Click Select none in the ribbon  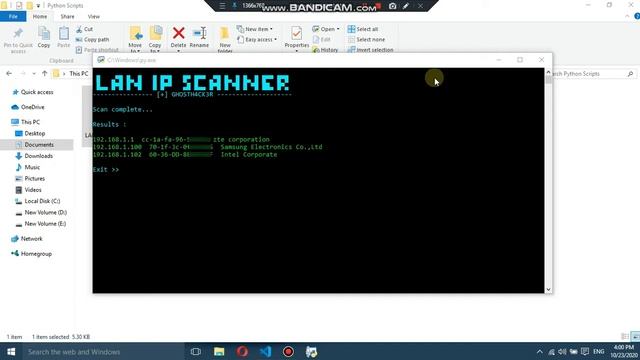(366, 40)
